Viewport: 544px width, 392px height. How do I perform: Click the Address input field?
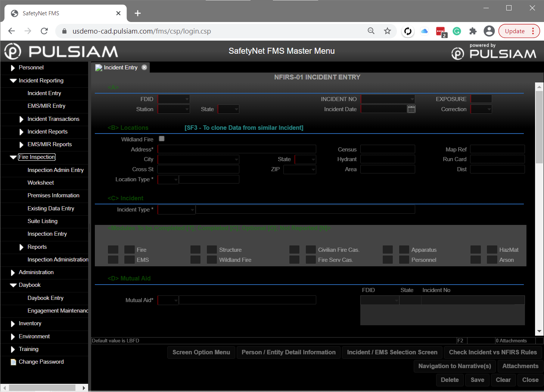(237, 149)
